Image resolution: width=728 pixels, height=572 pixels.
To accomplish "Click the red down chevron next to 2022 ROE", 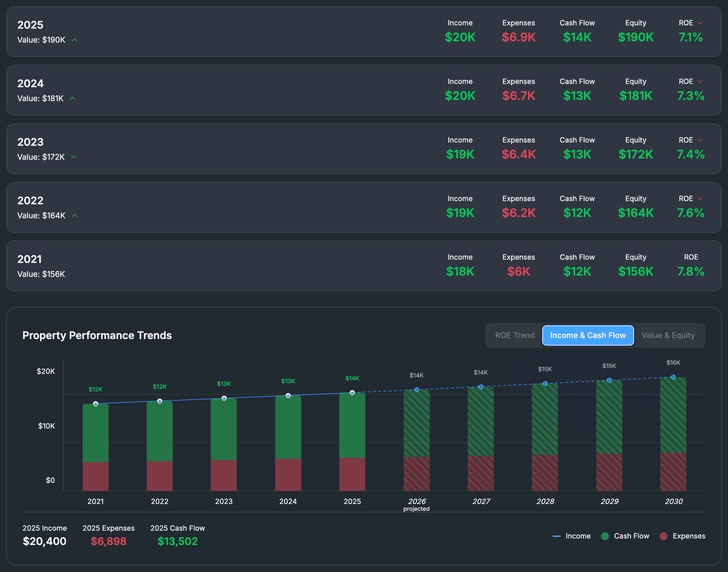I will 699,199.
